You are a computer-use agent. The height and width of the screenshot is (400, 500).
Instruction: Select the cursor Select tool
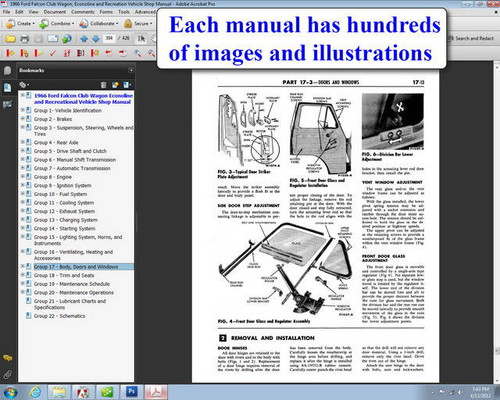click(x=141, y=39)
